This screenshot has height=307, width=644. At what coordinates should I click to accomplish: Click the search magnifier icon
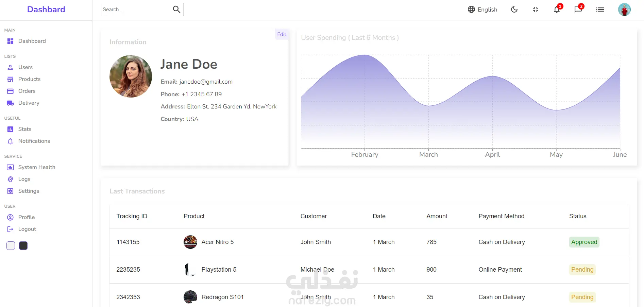(x=176, y=10)
